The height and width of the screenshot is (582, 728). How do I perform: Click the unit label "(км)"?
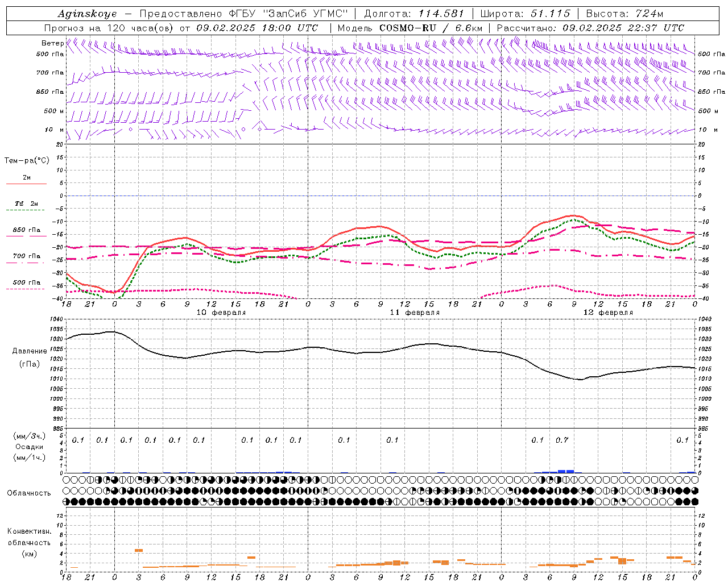coord(29,554)
